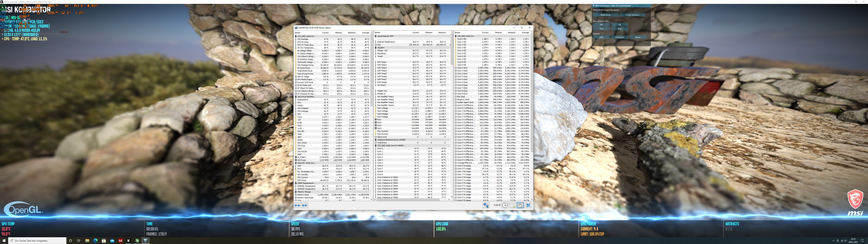Select the Internal Temperature row under Aquacomputer MPS
868x244 pixels.
412,42
